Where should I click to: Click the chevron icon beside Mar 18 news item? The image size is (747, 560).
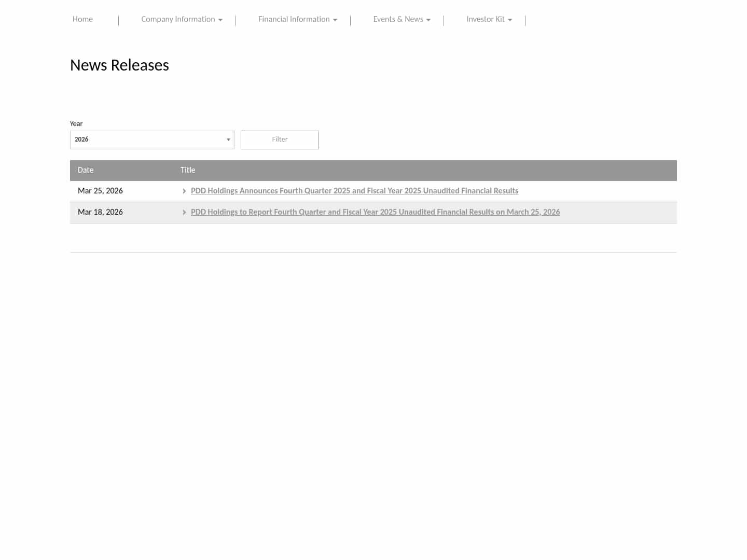click(x=185, y=213)
